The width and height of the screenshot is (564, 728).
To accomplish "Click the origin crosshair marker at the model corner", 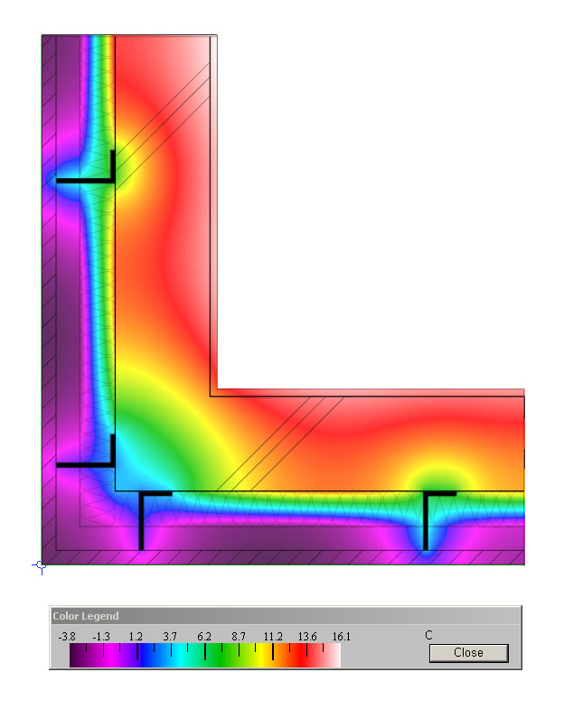I will click(x=40, y=565).
